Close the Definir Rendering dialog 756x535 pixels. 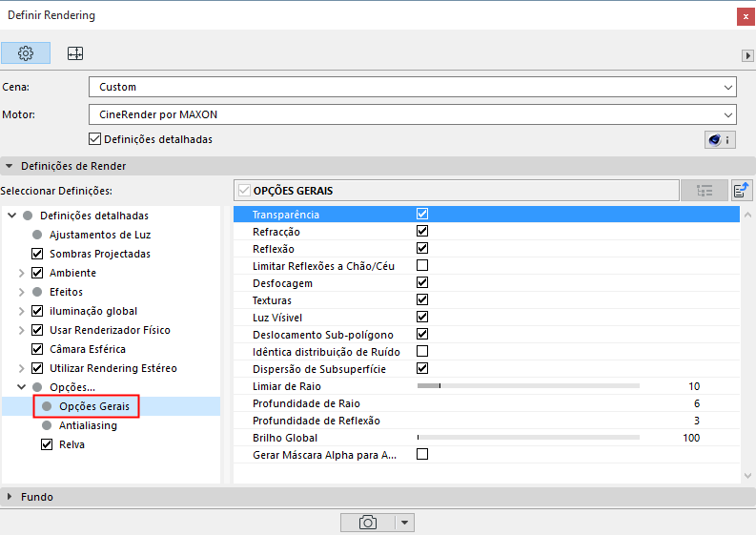746,16
